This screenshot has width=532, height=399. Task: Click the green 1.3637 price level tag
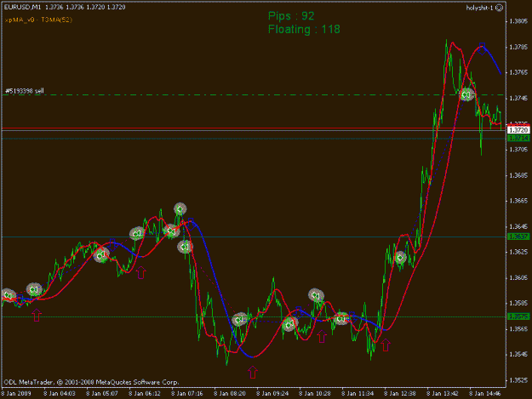coord(518,237)
